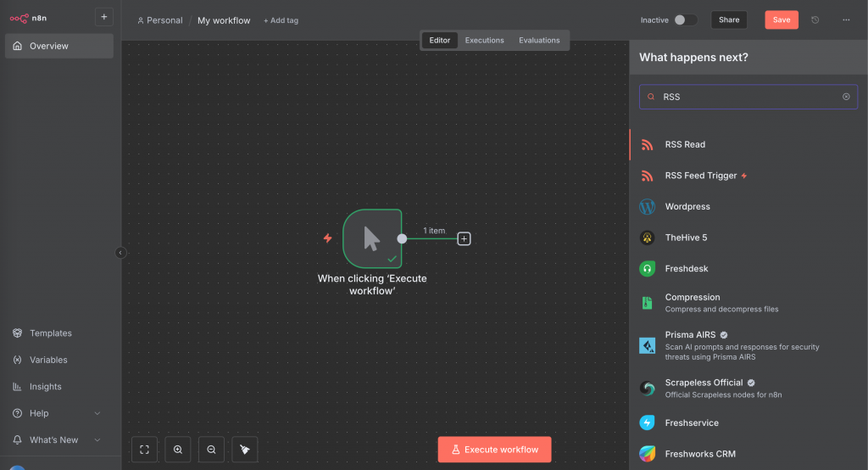Zoom out on the canvas
The width and height of the screenshot is (868, 470).
click(x=211, y=450)
